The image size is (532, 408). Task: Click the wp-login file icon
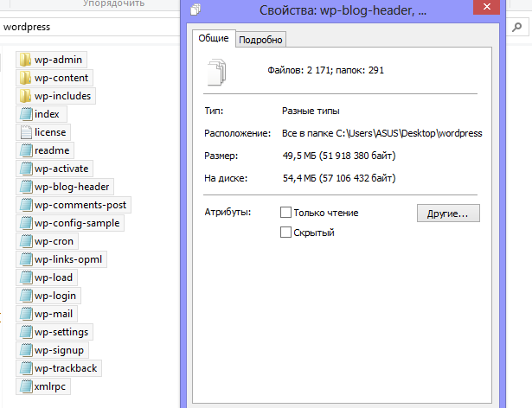pyautogui.click(x=26, y=296)
